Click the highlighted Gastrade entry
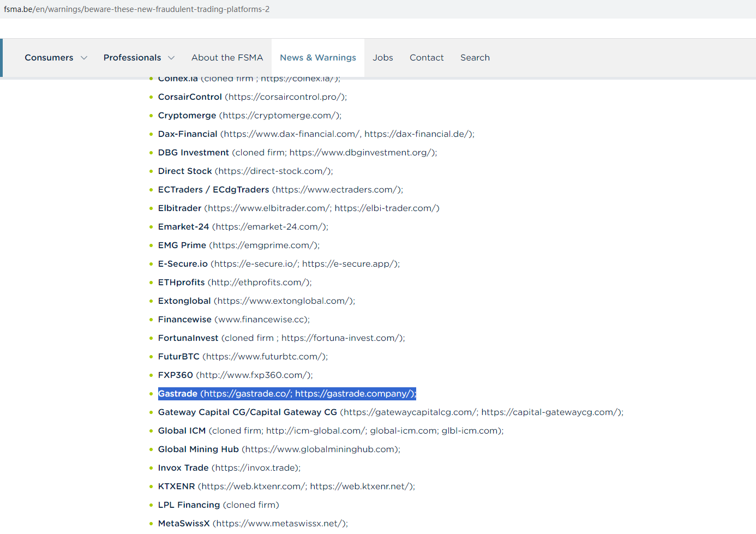 pyautogui.click(x=286, y=394)
